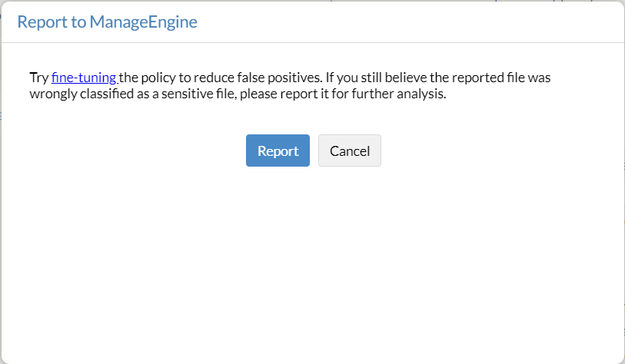
Task: Click the 'Report to ManageEngine' dialog title
Action: click(107, 22)
